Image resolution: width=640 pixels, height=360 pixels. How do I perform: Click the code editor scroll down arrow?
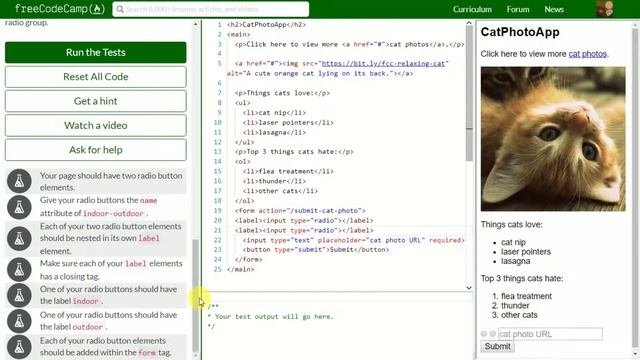pyautogui.click(x=469, y=288)
